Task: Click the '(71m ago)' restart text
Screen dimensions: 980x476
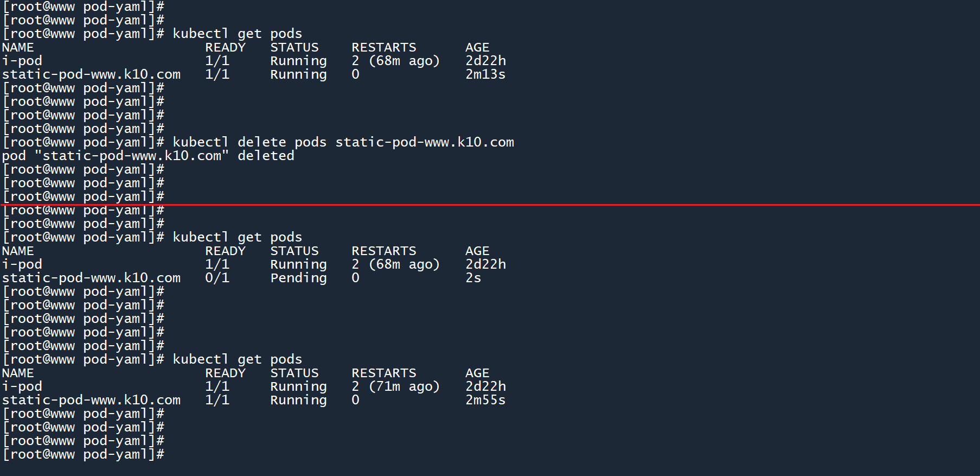Action: coord(404,386)
